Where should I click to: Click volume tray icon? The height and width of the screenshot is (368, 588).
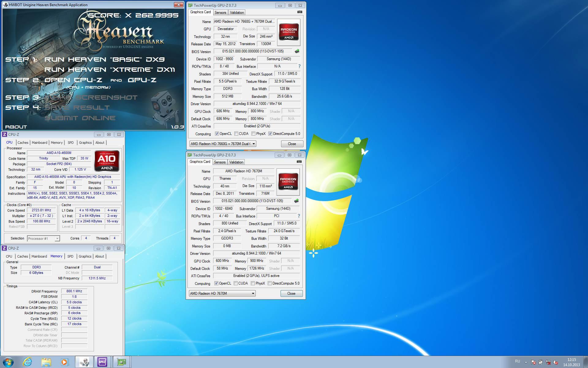click(556, 362)
